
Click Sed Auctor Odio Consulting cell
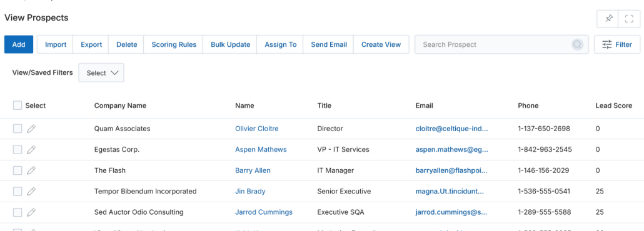coord(139,212)
